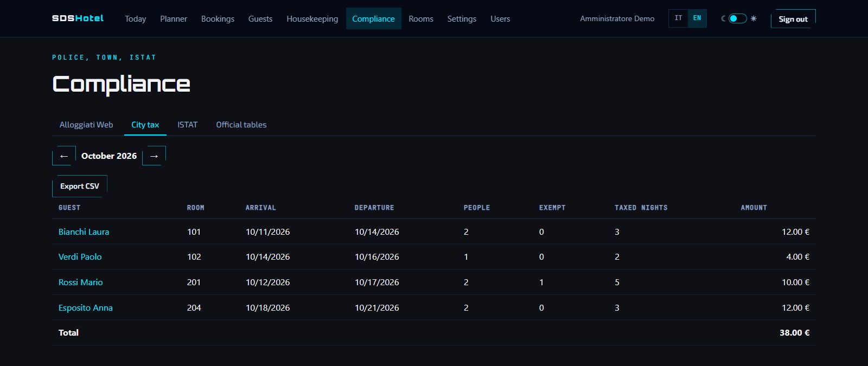Go to previous month arrow
This screenshot has height=366, width=868.
pos(64,156)
